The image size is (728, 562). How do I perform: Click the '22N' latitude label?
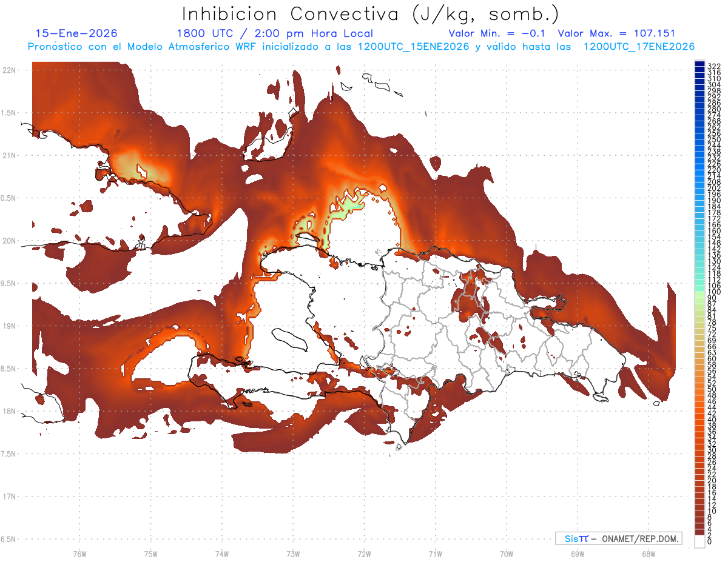tap(9, 70)
